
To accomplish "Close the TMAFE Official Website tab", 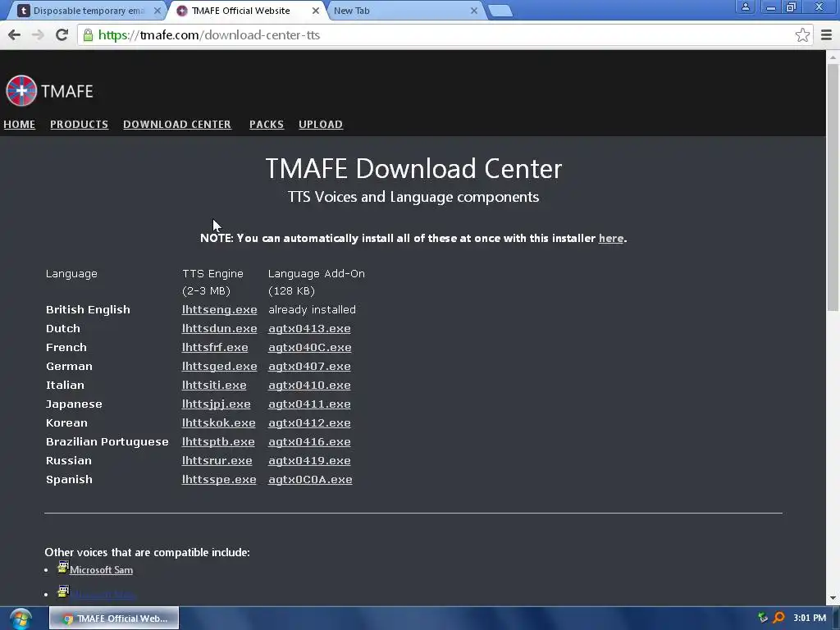I will click(316, 11).
